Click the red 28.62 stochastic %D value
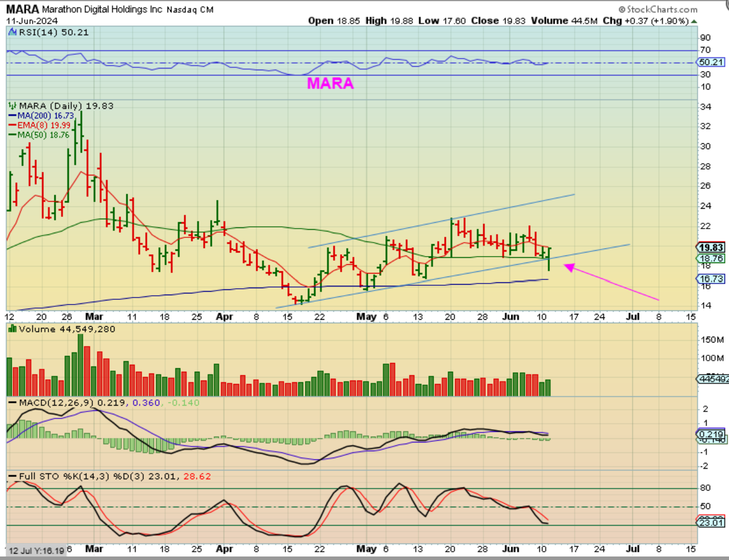This screenshot has height=560, width=729. point(197,476)
